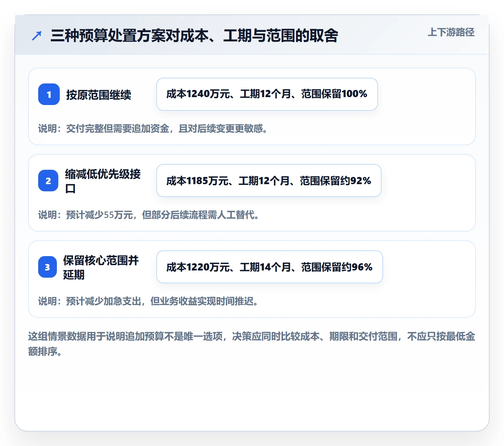Click the blue arrow icon beside the title

(37, 36)
